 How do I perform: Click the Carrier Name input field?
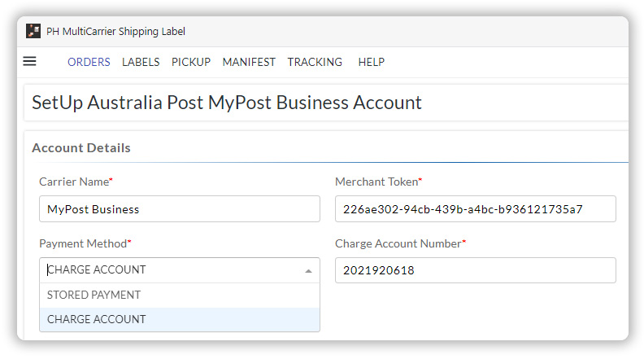180,209
